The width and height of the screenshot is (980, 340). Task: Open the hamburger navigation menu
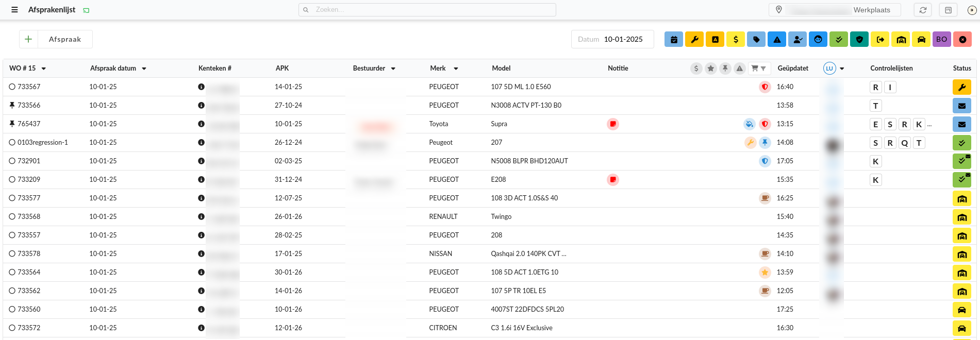(14, 10)
